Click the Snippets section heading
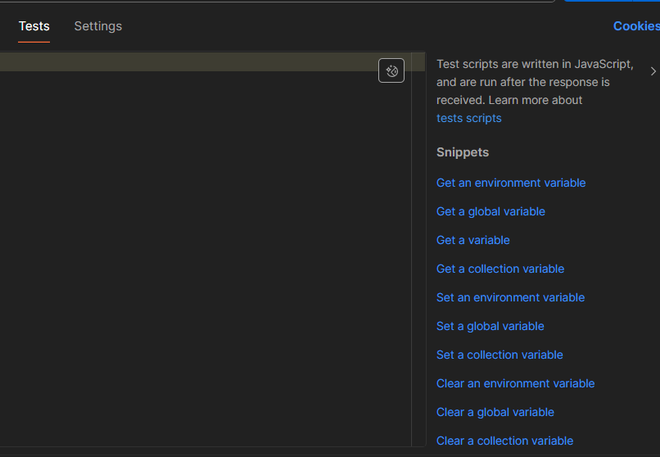The image size is (660, 457). click(x=462, y=152)
